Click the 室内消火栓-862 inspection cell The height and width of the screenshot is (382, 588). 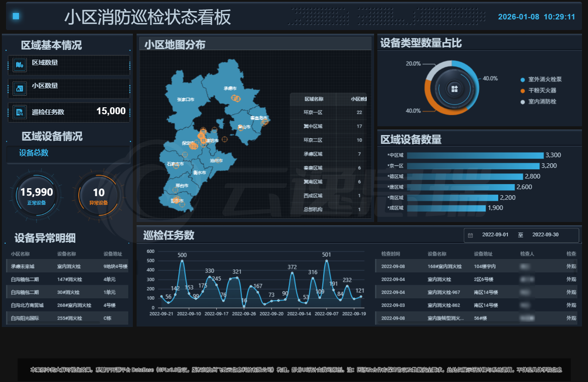coord(444,305)
